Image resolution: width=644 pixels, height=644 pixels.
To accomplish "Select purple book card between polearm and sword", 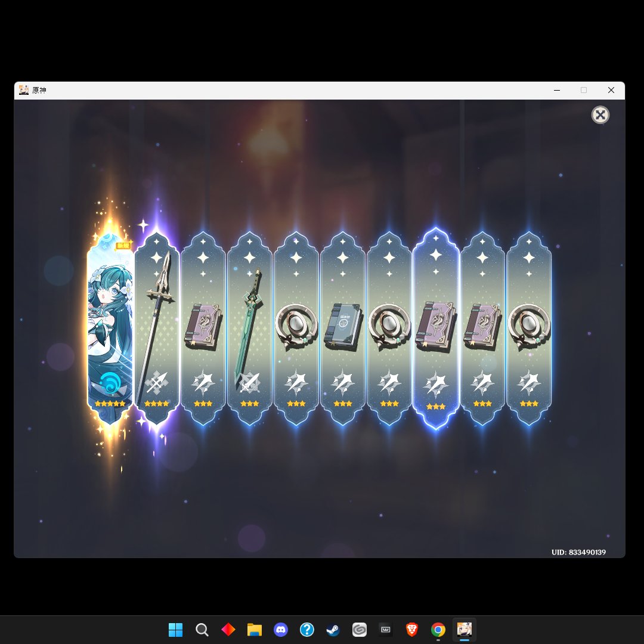I will click(x=203, y=329).
